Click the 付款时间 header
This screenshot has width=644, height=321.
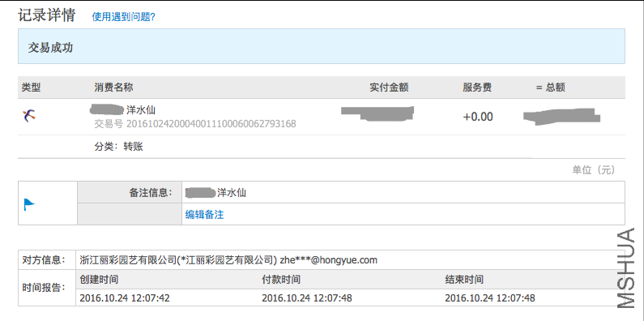point(281,280)
